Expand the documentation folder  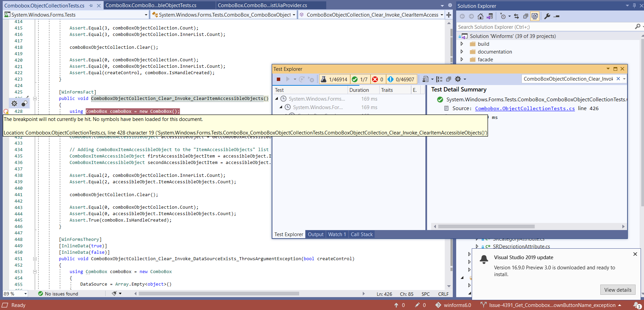(x=462, y=52)
